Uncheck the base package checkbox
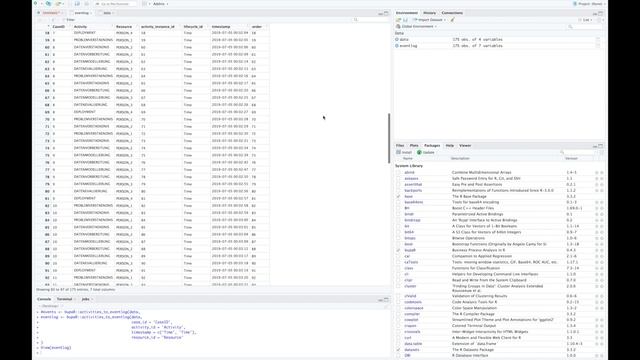Screen dimensions: 640x360 tap(398, 196)
